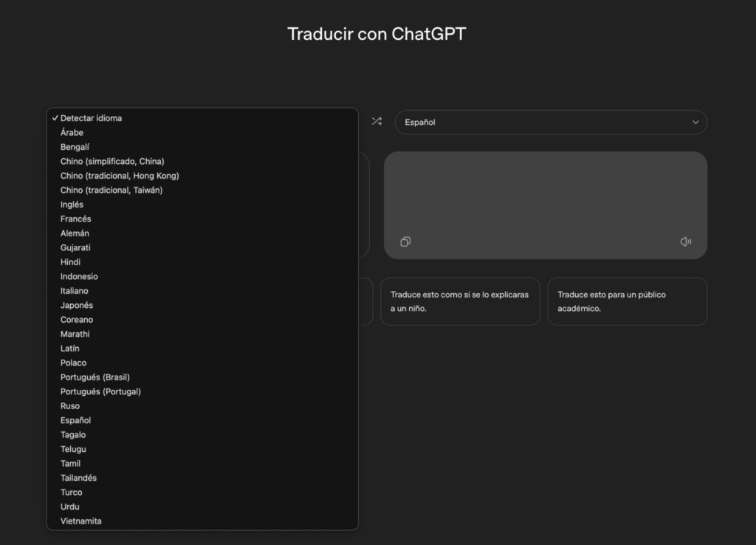756x545 pixels.
Task: Expand the Español target language chevron
Action: click(x=695, y=123)
